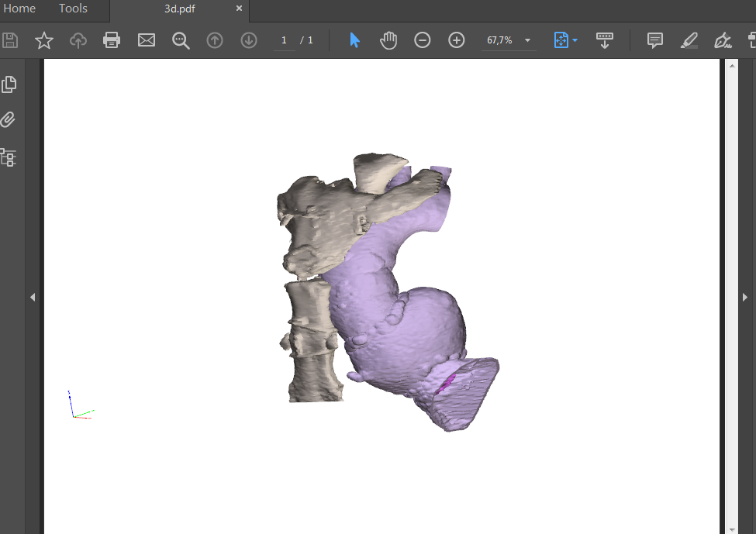Enable scrolling mode icon
The width and height of the screenshot is (756, 534).
pos(605,40)
